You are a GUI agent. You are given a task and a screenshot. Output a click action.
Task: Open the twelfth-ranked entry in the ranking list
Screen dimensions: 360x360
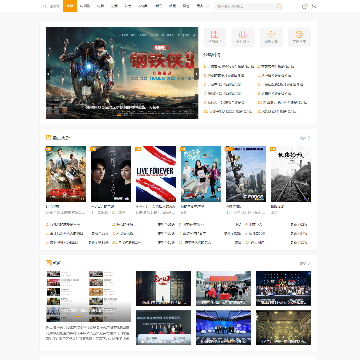click(277, 111)
